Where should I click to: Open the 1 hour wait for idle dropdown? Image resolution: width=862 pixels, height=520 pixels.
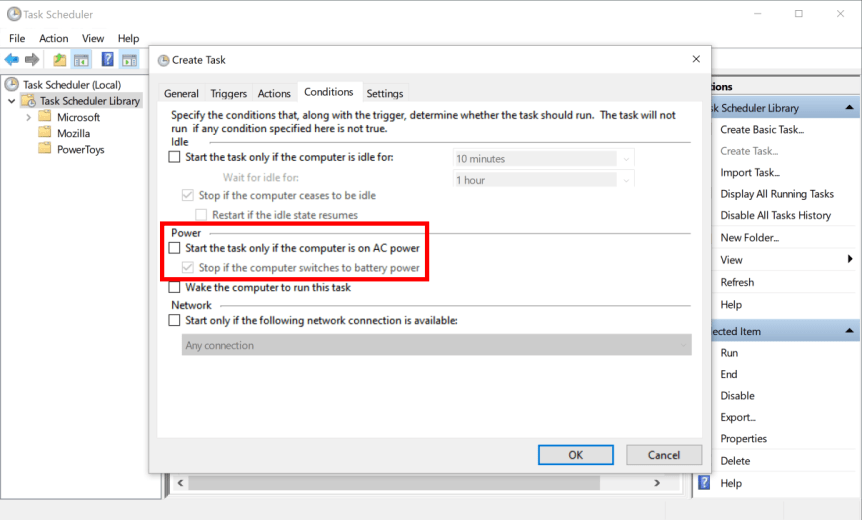pos(626,180)
